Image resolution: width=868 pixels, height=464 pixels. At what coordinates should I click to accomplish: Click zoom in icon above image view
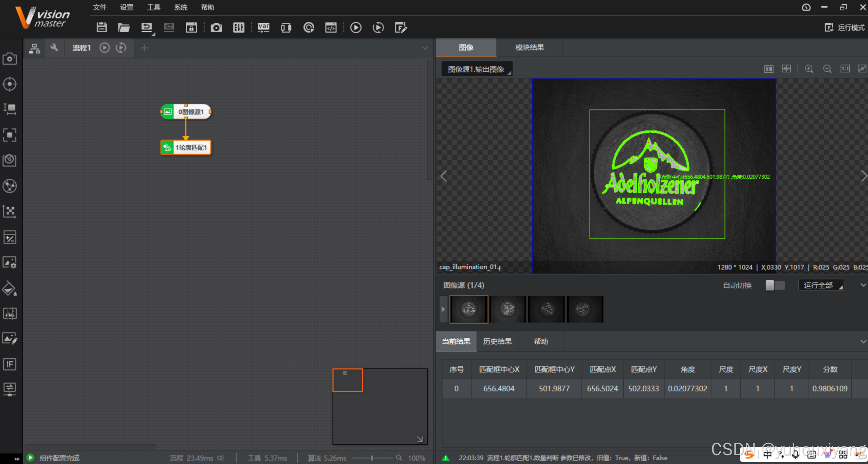[x=809, y=69]
